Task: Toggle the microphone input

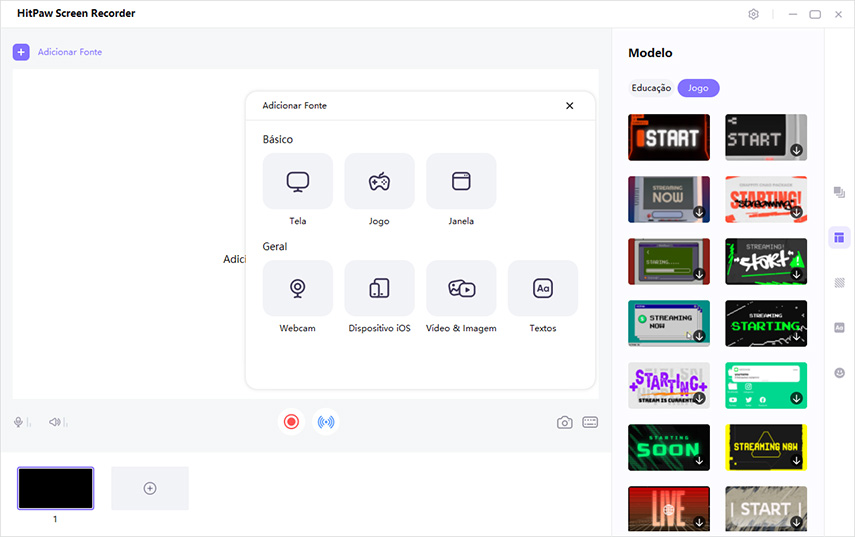Action: point(20,422)
